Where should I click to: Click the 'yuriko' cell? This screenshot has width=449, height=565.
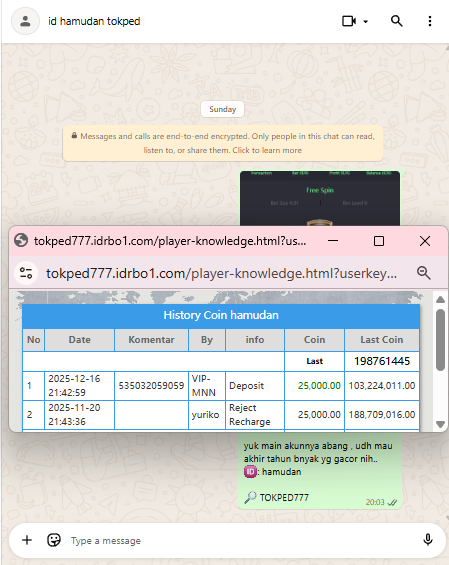click(207, 415)
